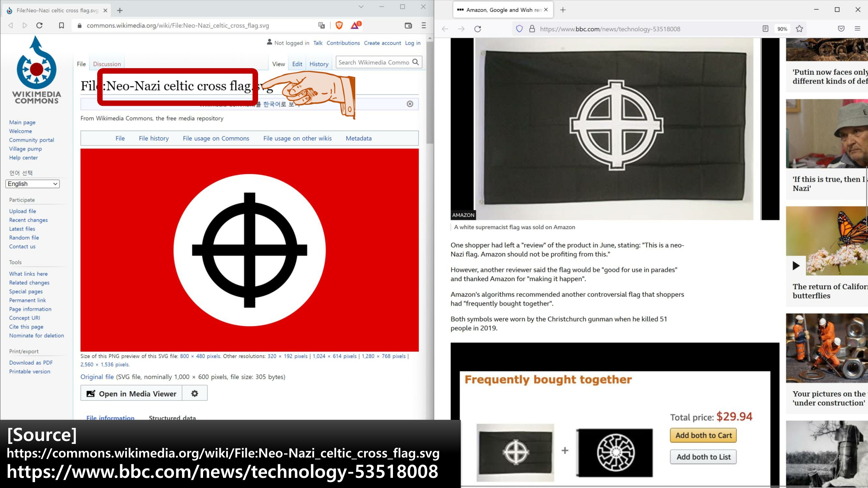Close the Neo-Nazi celtic cross flag tab
The image size is (868, 488).
pos(105,11)
